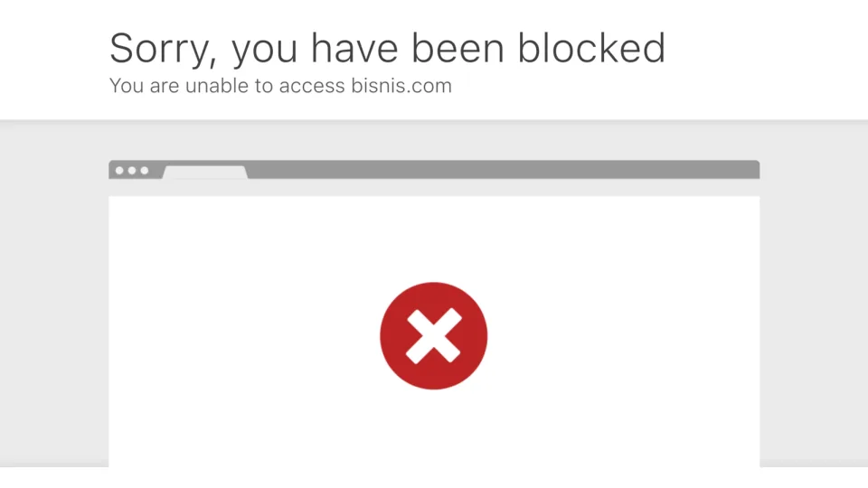
Task: Click the middle white dot in illustrated browser bar
Action: pyautogui.click(x=132, y=171)
